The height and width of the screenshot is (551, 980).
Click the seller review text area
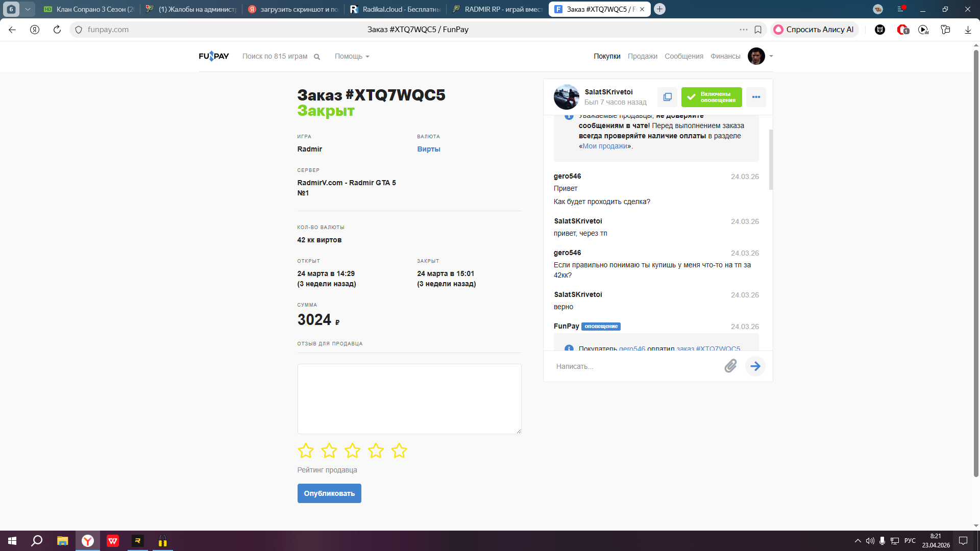tap(409, 398)
